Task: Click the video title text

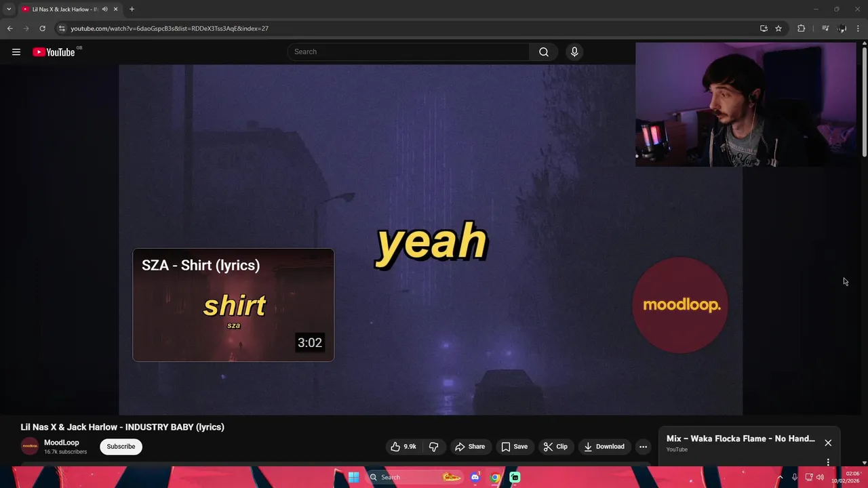Action: [x=123, y=427]
